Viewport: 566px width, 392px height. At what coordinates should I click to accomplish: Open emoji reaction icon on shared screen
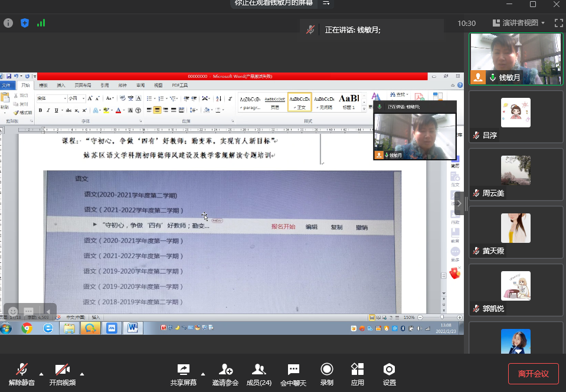[13, 311]
